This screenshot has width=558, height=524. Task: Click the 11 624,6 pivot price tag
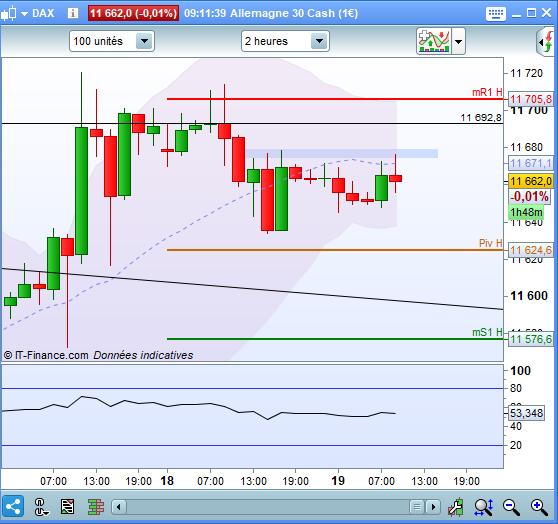[x=531, y=250]
